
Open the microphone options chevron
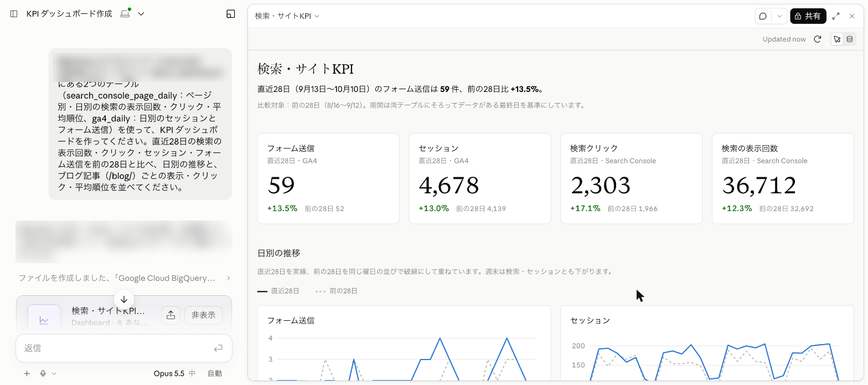click(54, 373)
